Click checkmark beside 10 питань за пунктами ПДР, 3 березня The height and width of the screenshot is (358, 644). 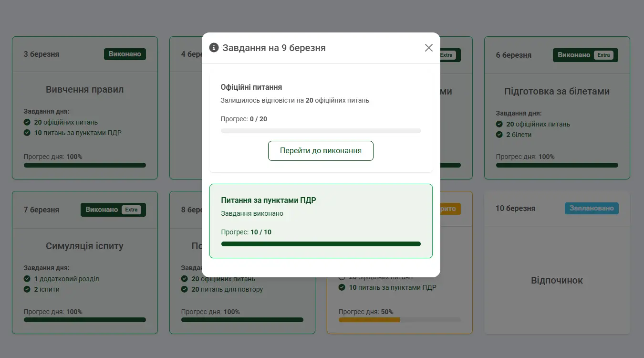(27, 133)
